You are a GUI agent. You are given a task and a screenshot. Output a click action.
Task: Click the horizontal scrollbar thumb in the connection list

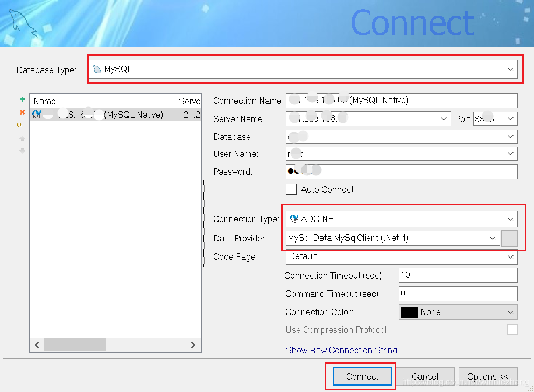(75, 345)
